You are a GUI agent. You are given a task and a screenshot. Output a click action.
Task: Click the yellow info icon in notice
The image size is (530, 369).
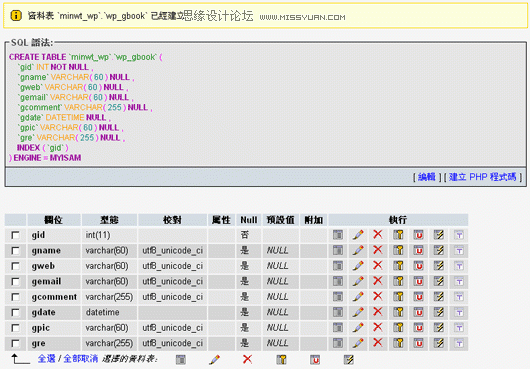pos(16,15)
